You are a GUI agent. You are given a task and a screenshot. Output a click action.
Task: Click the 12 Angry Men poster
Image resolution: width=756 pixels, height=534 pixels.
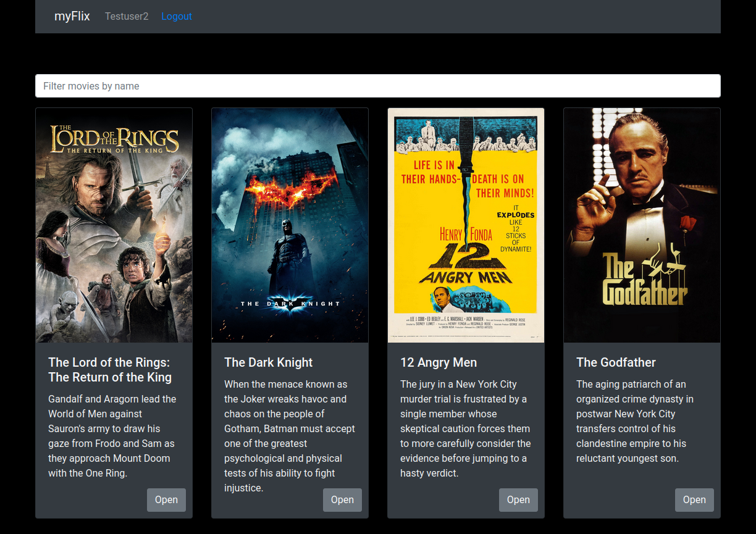pyautogui.click(x=466, y=225)
